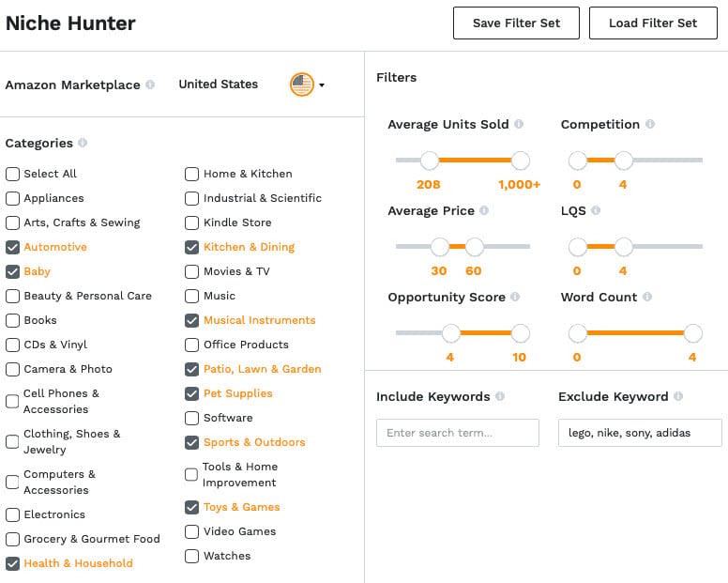Click Competition maximum slider handle
Screen dimensions: 728x583
click(x=624, y=161)
